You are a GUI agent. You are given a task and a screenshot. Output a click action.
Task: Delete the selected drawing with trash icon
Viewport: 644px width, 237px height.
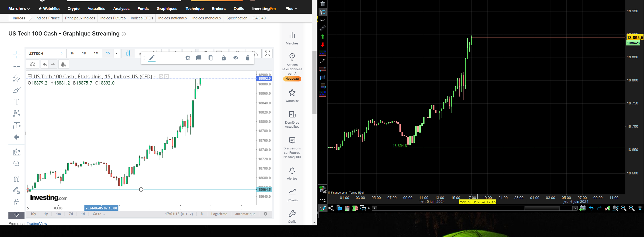click(248, 58)
